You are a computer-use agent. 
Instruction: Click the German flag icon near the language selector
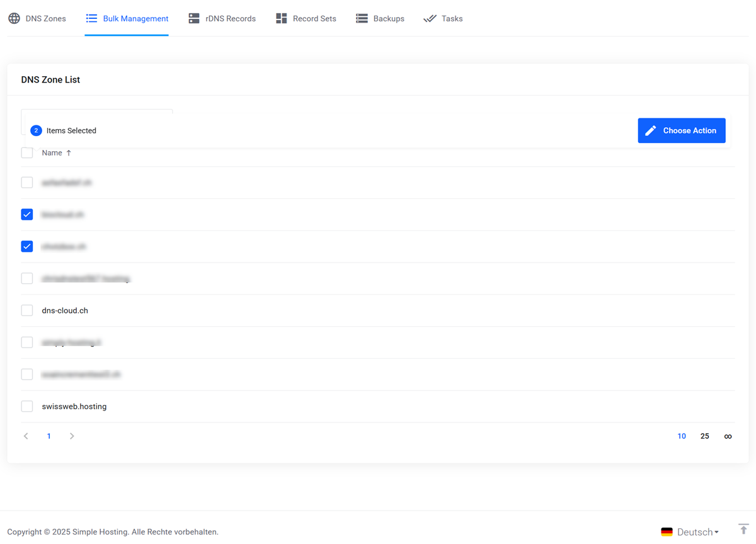click(667, 531)
